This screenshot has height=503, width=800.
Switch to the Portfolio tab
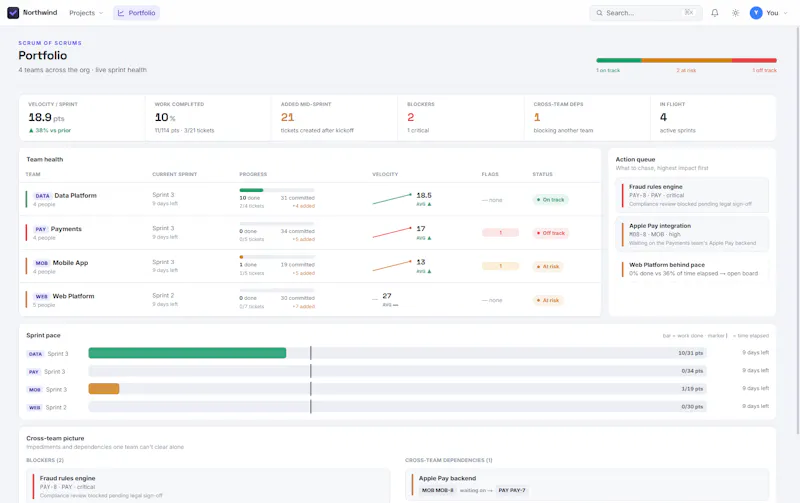tap(136, 13)
